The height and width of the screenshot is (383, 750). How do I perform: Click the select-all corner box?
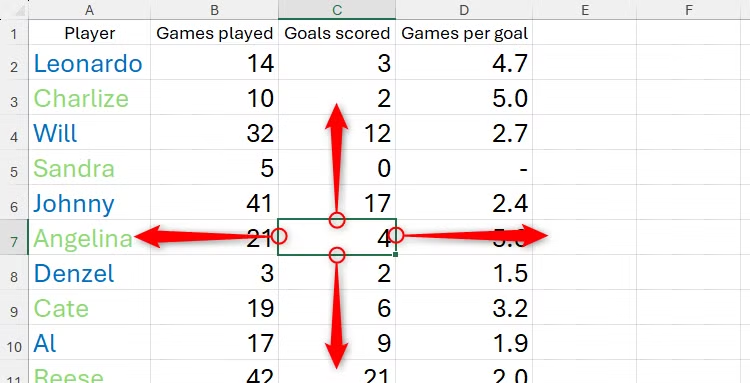(14, 10)
